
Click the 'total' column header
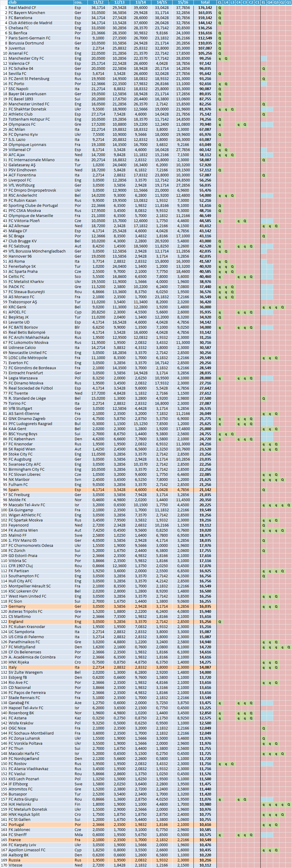pyautogui.click(x=205, y=2)
